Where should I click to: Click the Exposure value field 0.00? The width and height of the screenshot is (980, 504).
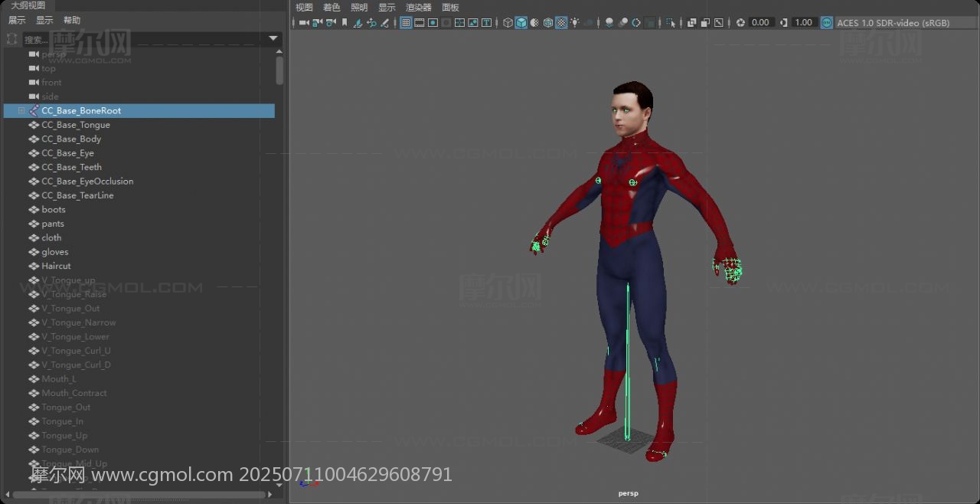click(761, 23)
